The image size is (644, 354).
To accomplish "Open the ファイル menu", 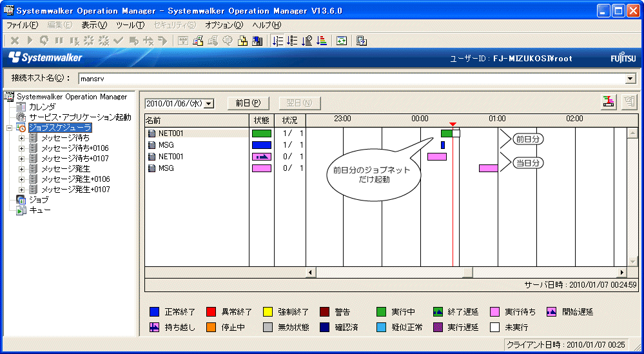I will click(x=22, y=25).
